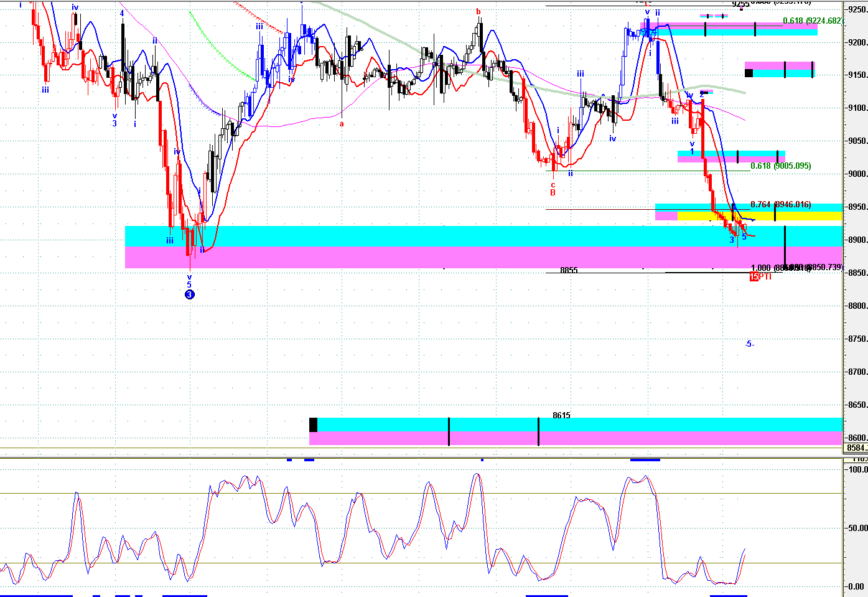Viewport: 868px width, 597px height.
Task: Click the blue -5- projection label
Action: tap(750, 344)
